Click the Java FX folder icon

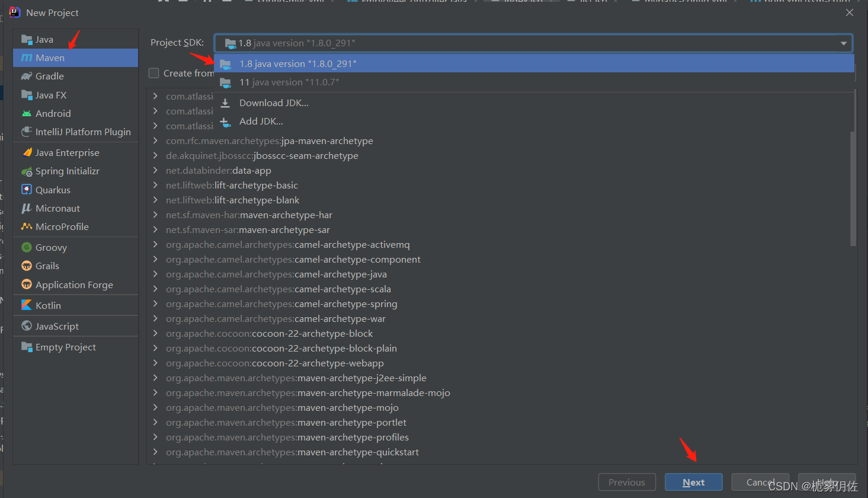(x=27, y=95)
